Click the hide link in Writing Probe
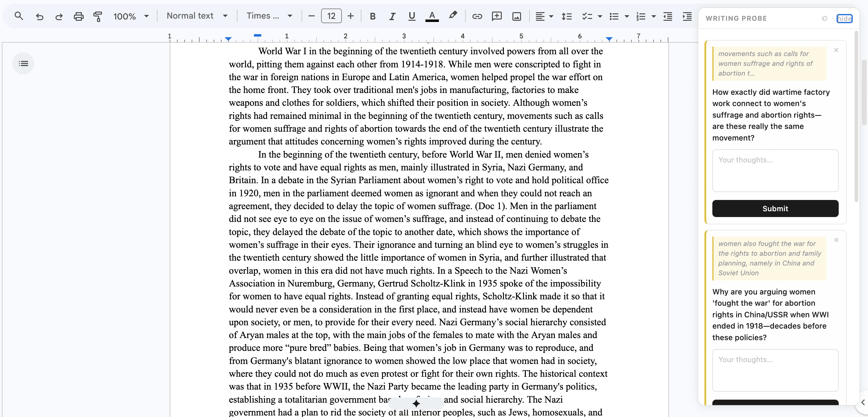 [844, 18]
